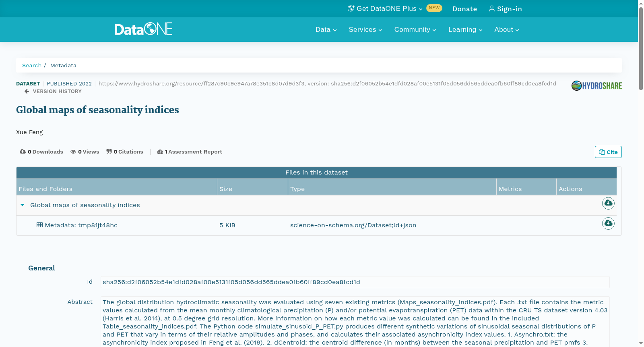Viewport: 644px width, 347px height.
Task: Click the dataset hydroshare URL text
Action: click(327, 84)
